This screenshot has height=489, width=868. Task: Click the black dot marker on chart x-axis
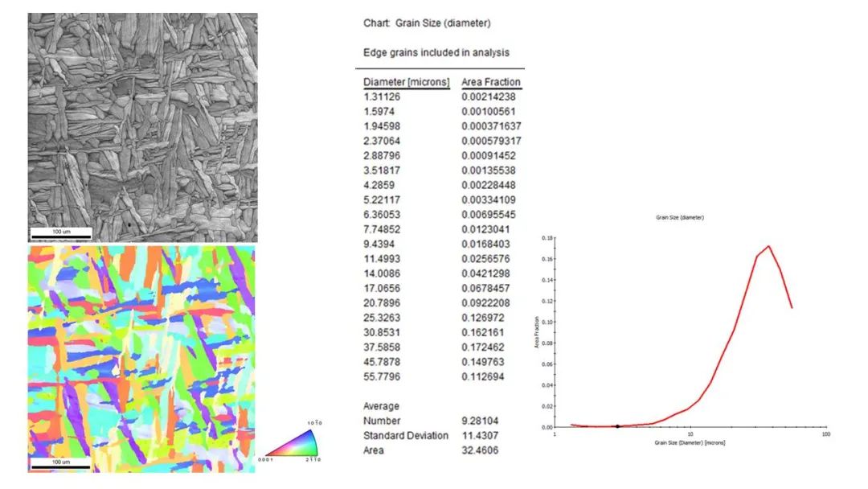point(616,426)
